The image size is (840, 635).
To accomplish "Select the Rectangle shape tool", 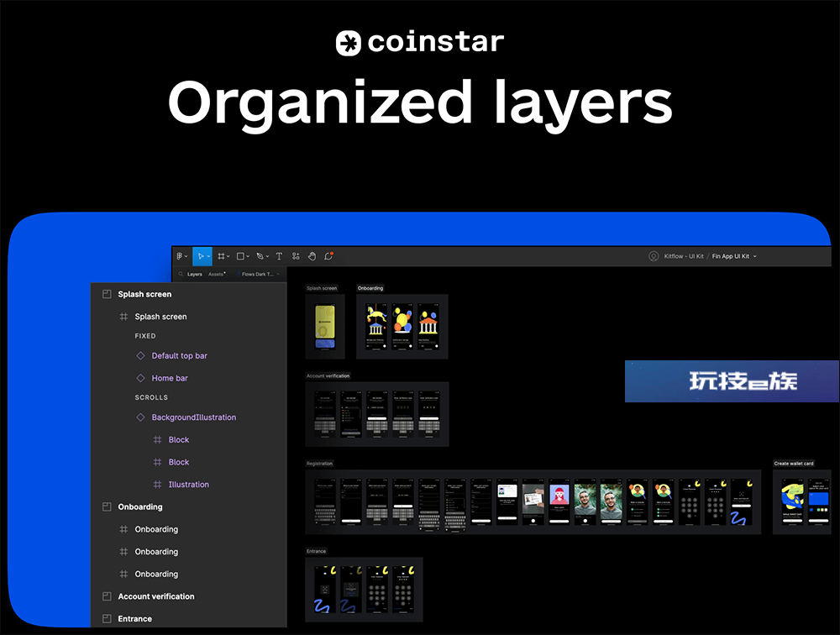I will click(240, 257).
